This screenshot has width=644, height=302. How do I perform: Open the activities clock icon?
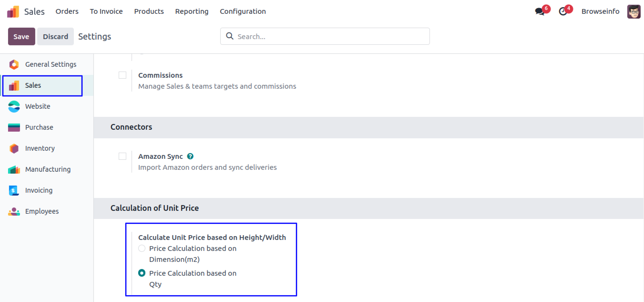pos(563,11)
